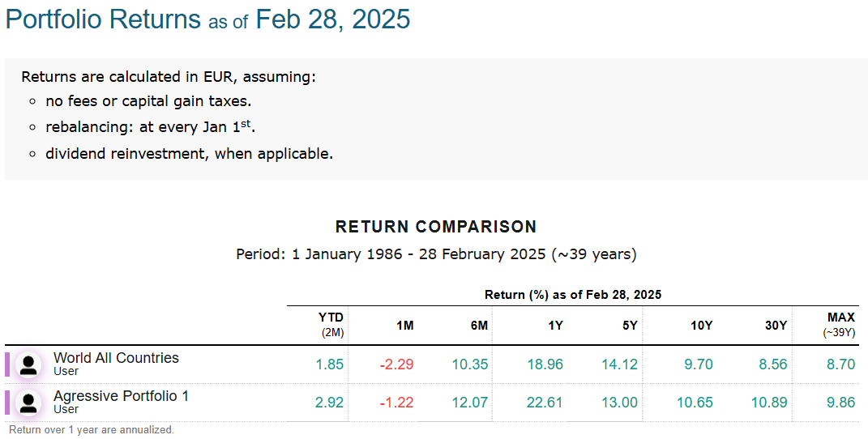The height and width of the screenshot is (439, 868).
Task: Open the World All Countries portfolio link
Action: tap(116, 358)
